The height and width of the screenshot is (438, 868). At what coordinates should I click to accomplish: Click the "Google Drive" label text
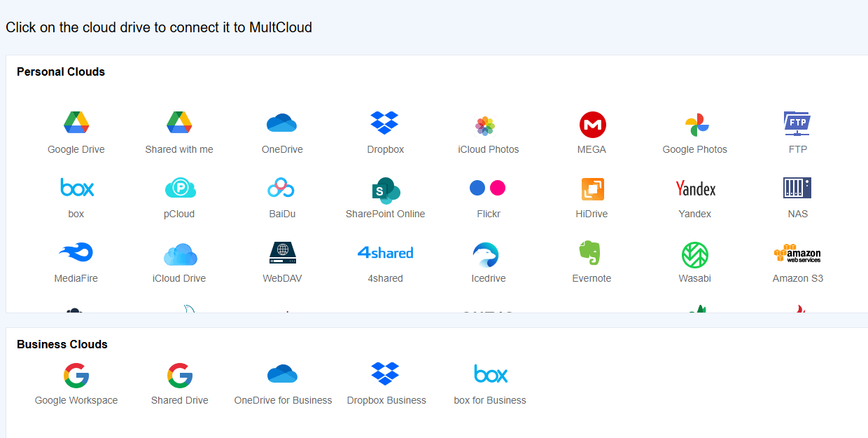[76, 149]
